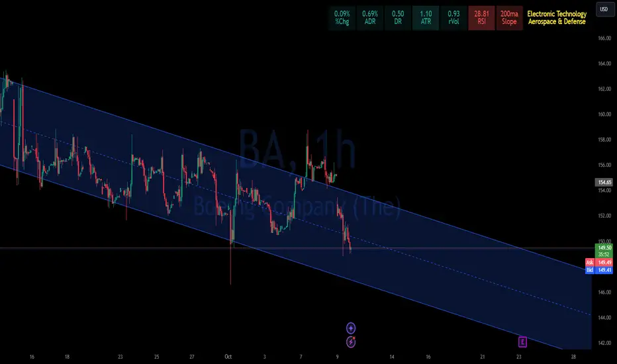
Task: Click the 16 date label at axis start
Action: click(32, 357)
